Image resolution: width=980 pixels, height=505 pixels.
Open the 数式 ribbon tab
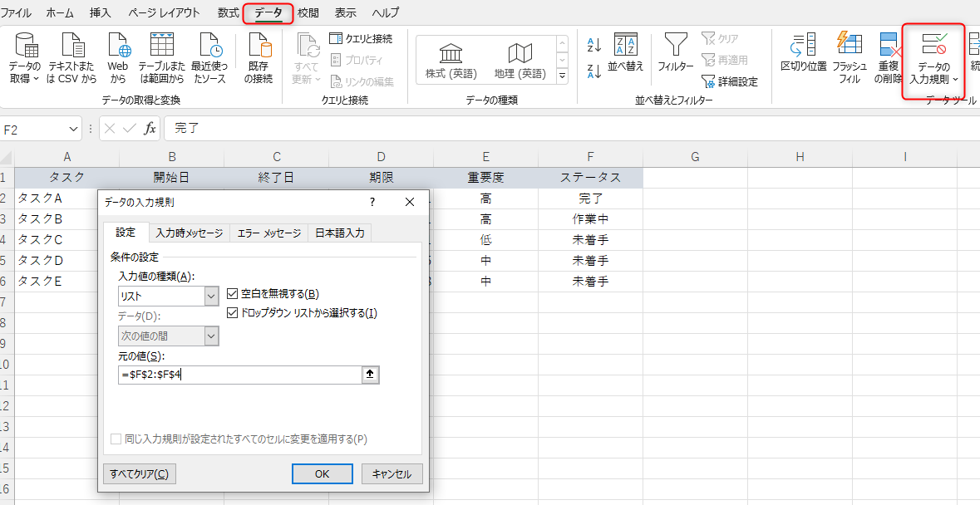(x=228, y=12)
